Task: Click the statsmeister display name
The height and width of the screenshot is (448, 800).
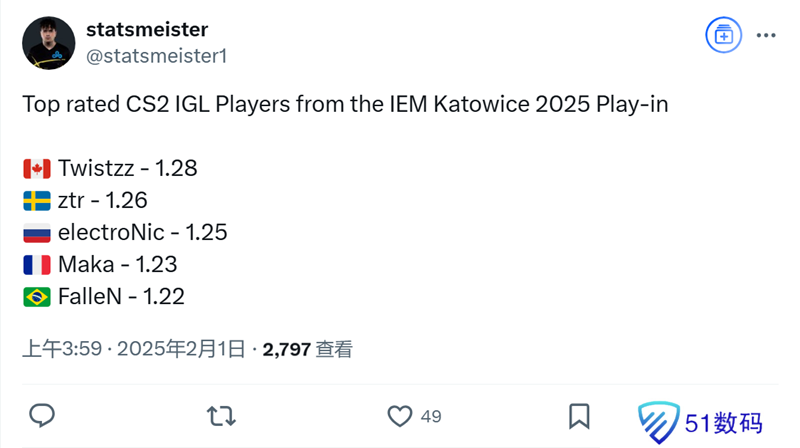Action: (x=148, y=30)
